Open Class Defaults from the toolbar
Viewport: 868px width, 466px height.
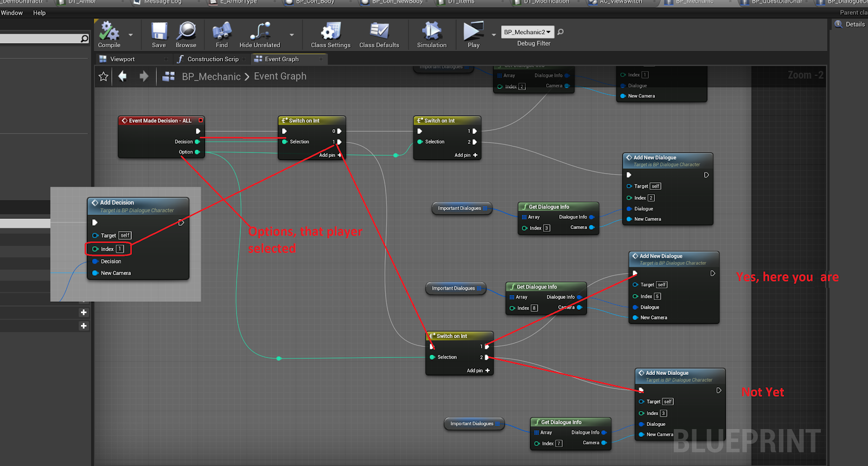tap(379, 32)
